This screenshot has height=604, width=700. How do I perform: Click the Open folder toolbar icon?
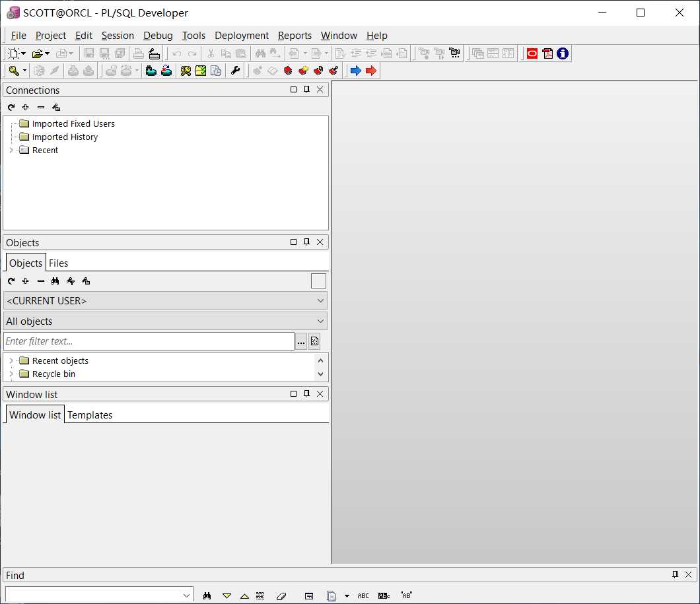tap(37, 53)
